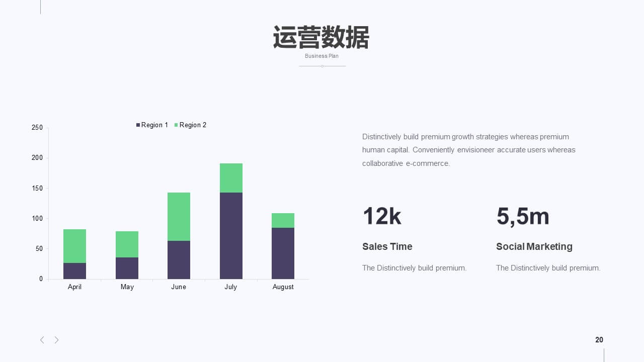644x362 pixels.
Task: Select August's purple Region 1 bar
Action: 283,253
